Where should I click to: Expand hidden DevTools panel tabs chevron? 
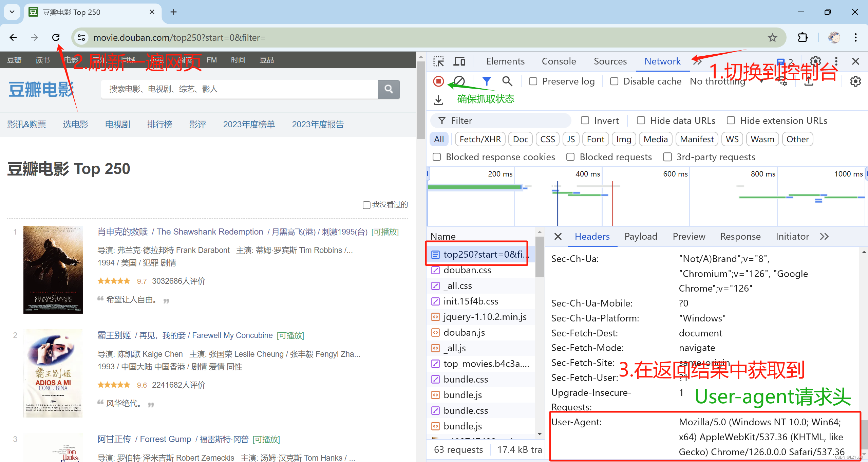coord(697,61)
